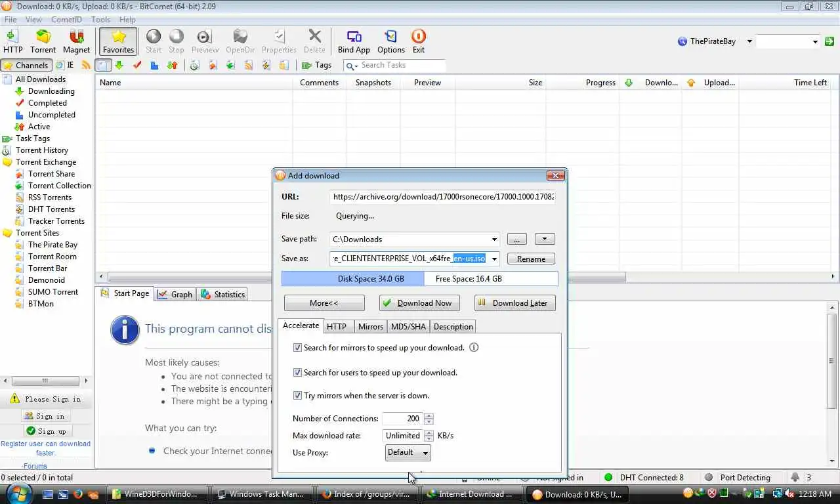Open Windows Task Manager from the taskbar
This screenshot has width=840, height=504.
click(261, 494)
